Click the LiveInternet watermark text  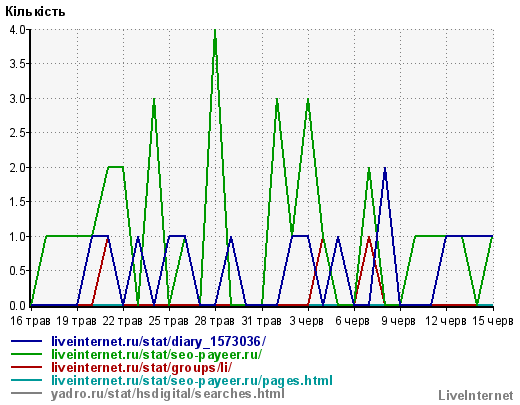click(476, 396)
